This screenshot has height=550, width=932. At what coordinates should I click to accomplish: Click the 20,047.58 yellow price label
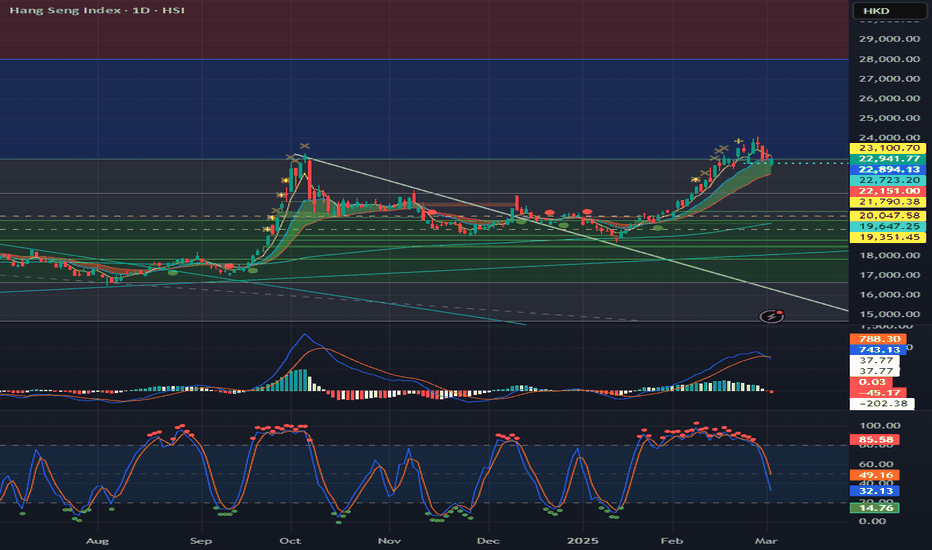click(887, 216)
